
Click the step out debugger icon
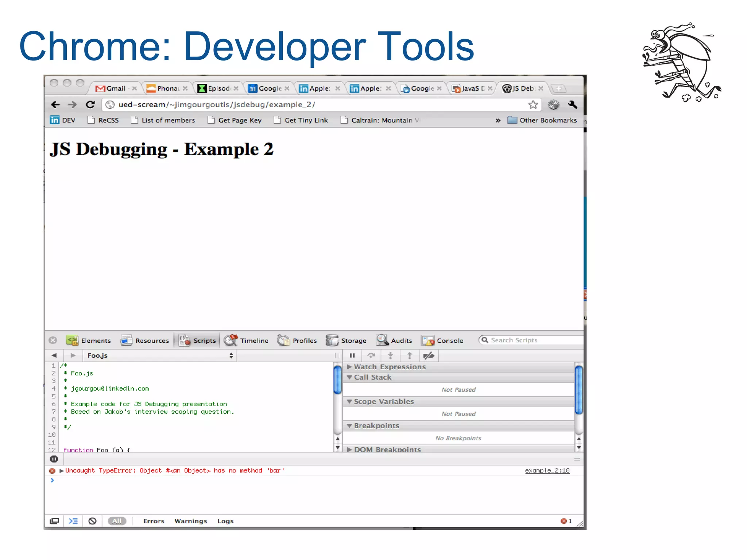click(x=410, y=355)
